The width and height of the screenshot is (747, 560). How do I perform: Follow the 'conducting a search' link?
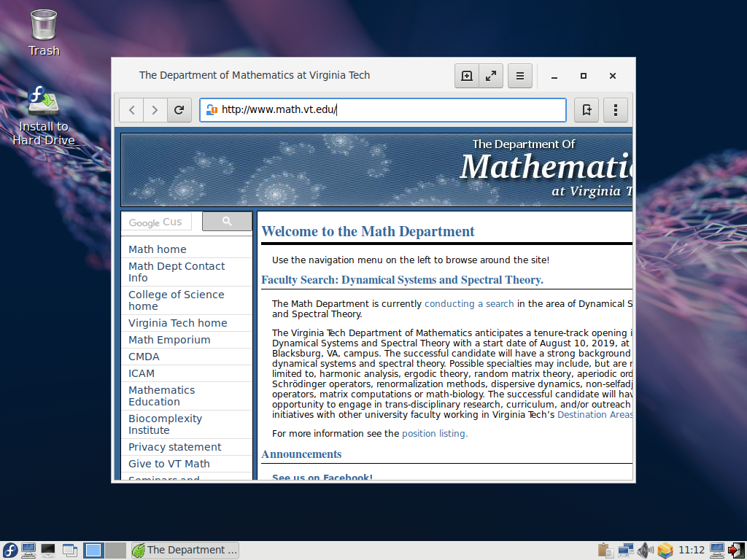coord(469,304)
